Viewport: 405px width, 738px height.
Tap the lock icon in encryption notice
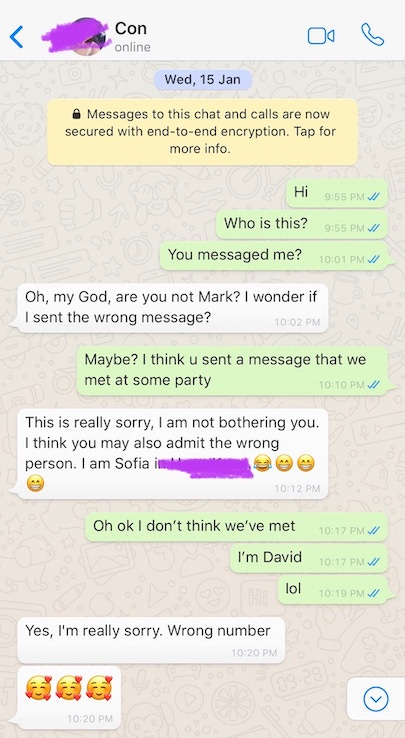[76, 114]
